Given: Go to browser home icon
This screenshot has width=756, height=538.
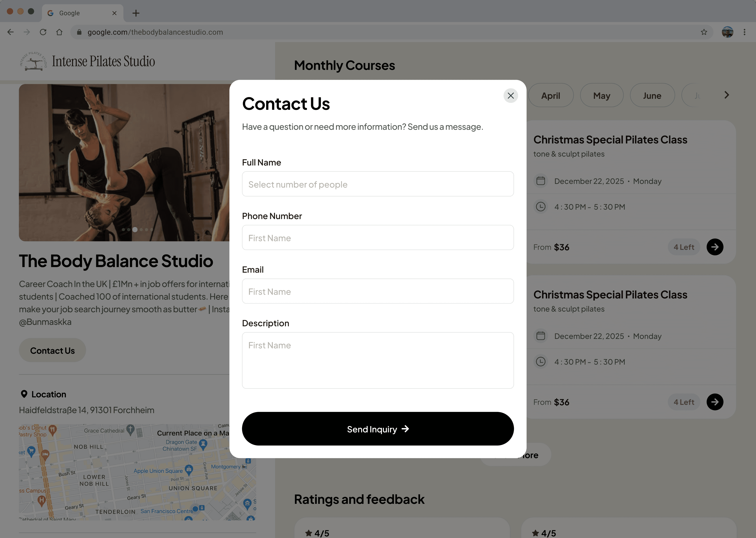Looking at the screenshot, I should (x=59, y=32).
